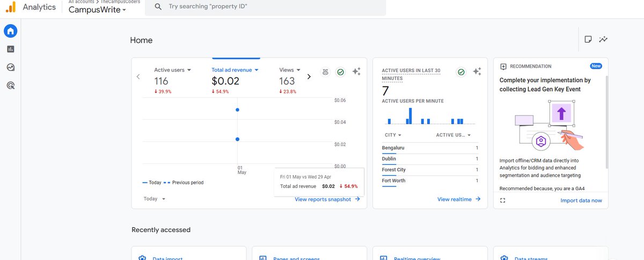Open the Data streams recent card
The width and height of the screenshot is (644, 260).
coord(551,253)
